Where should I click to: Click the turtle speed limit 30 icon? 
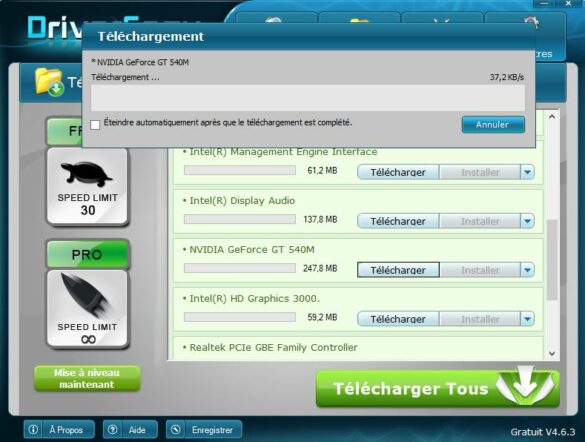pos(88,187)
